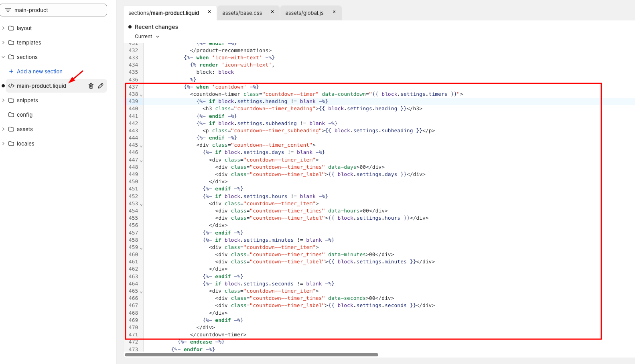The image size is (635, 364).
Task: Click data-hours attribute on line 454
Action: pos(344,211)
